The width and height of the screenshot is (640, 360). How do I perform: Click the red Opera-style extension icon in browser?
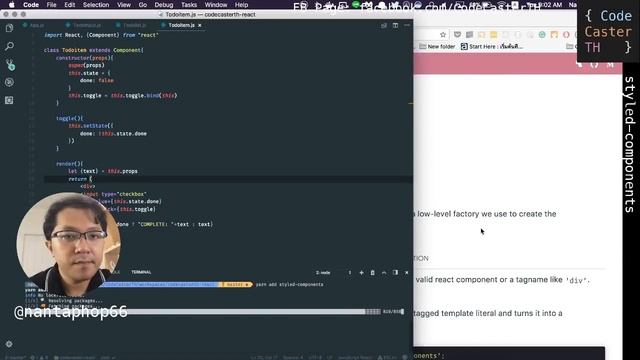pyautogui.click(x=566, y=35)
